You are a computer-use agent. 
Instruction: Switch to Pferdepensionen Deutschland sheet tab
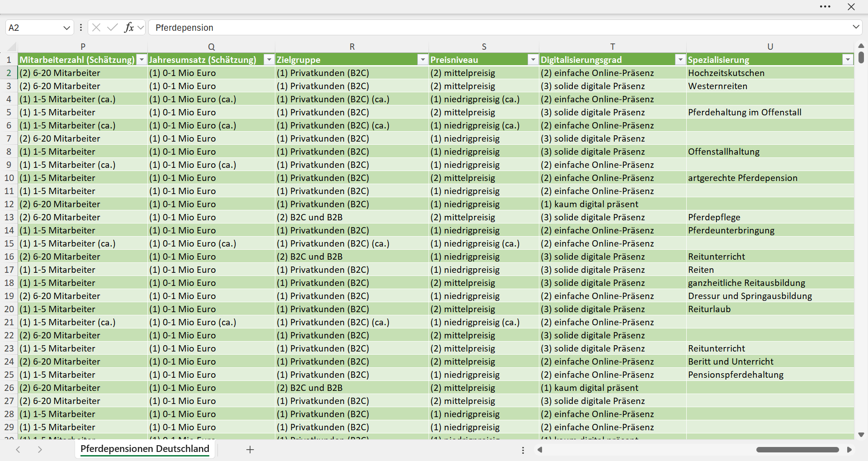point(145,449)
